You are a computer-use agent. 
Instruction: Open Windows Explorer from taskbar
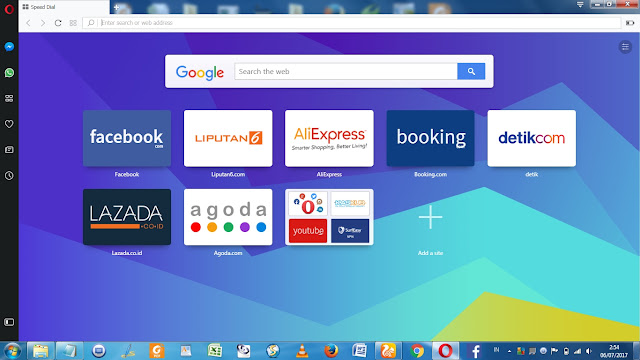[40, 351]
